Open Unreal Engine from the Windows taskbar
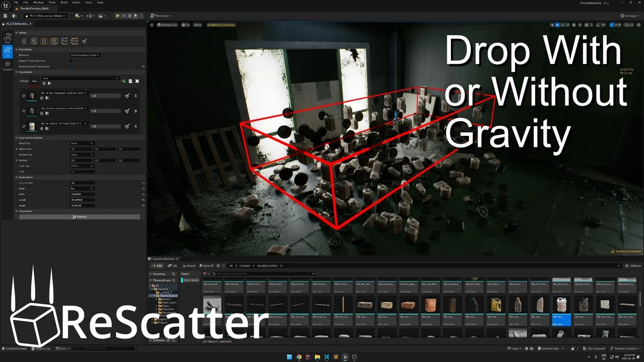 pos(345,357)
